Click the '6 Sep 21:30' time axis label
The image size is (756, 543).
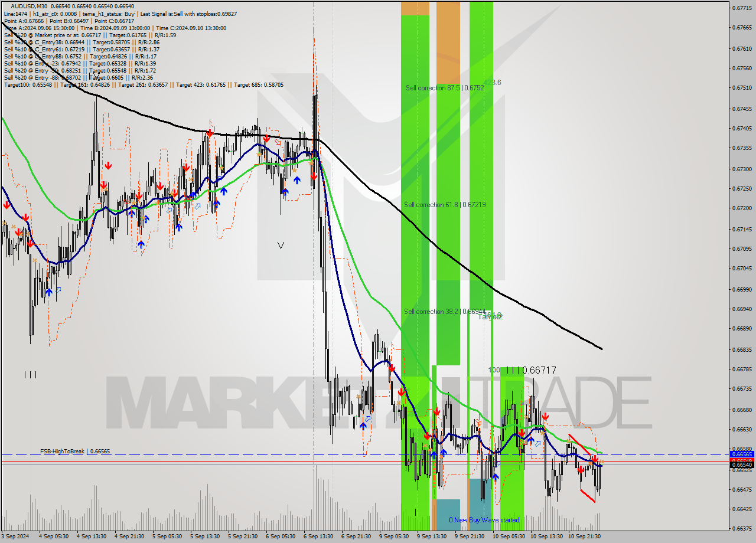pyautogui.click(x=356, y=537)
